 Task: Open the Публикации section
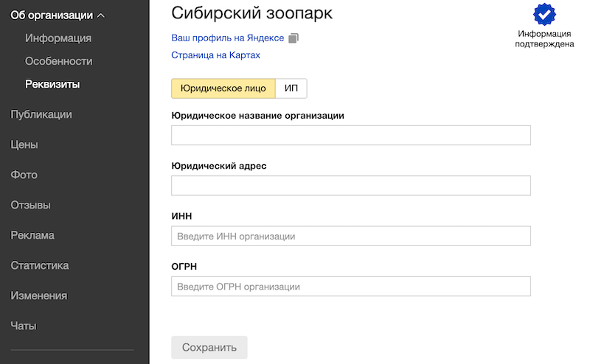click(41, 114)
